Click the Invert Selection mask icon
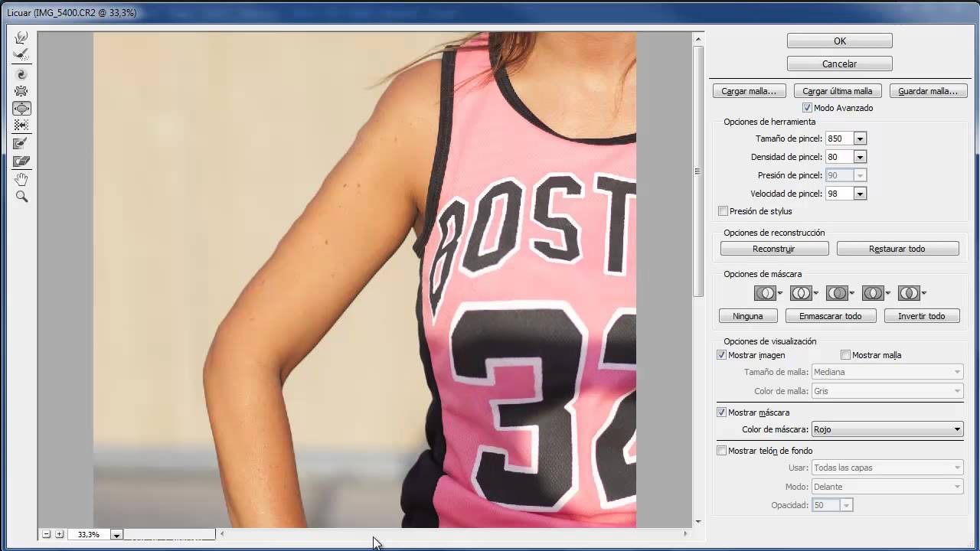This screenshot has width=980, height=551. click(909, 293)
